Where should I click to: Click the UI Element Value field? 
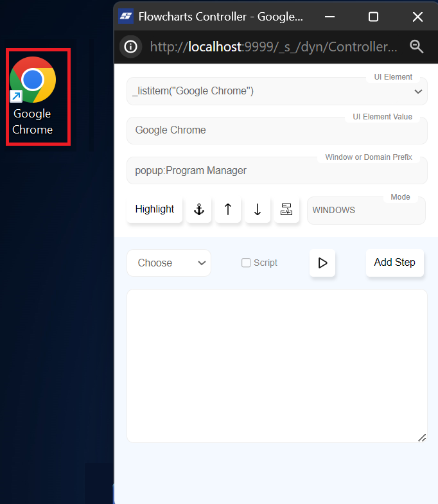[x=276, y=130]
